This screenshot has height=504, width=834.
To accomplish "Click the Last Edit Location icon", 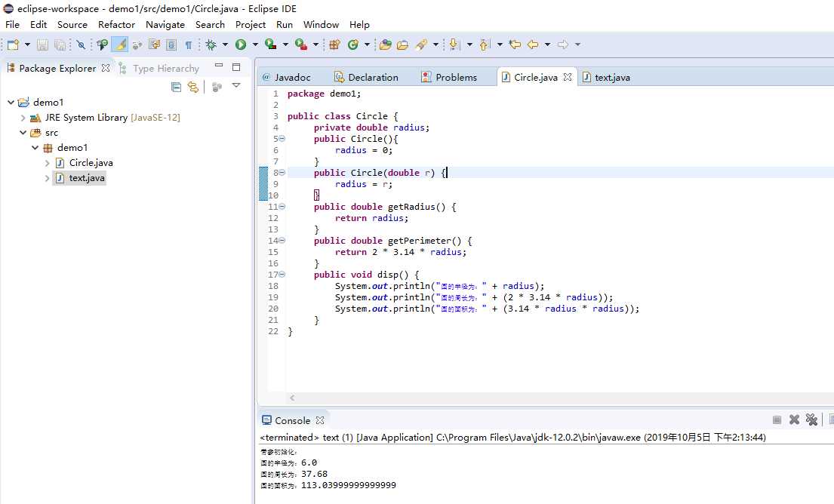I will (515, 45).
